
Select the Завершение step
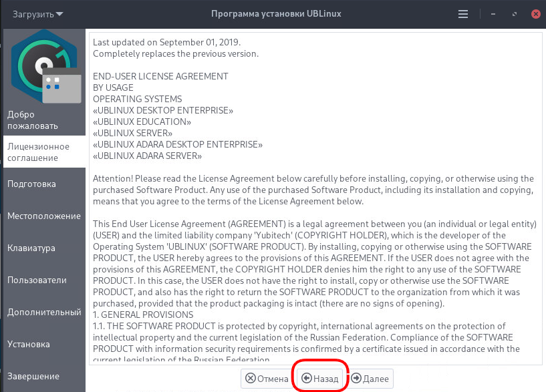click(x=44, y=376)
